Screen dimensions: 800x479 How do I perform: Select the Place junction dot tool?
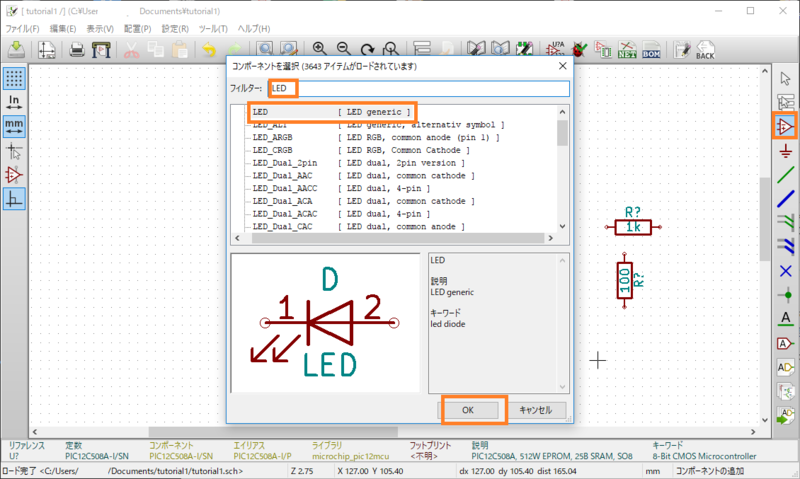pyautogui.click(x=786, y=295)
